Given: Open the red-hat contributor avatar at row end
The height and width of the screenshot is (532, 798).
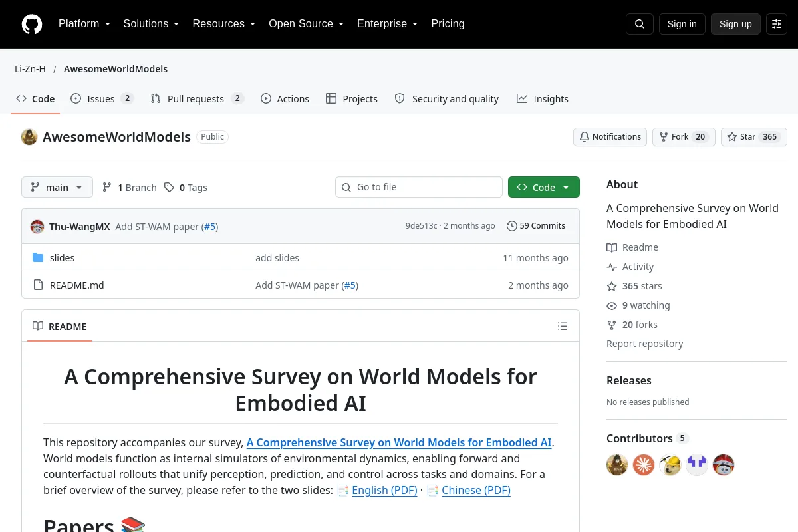Looking at the screenshot, I should click(x=724, y=465).
